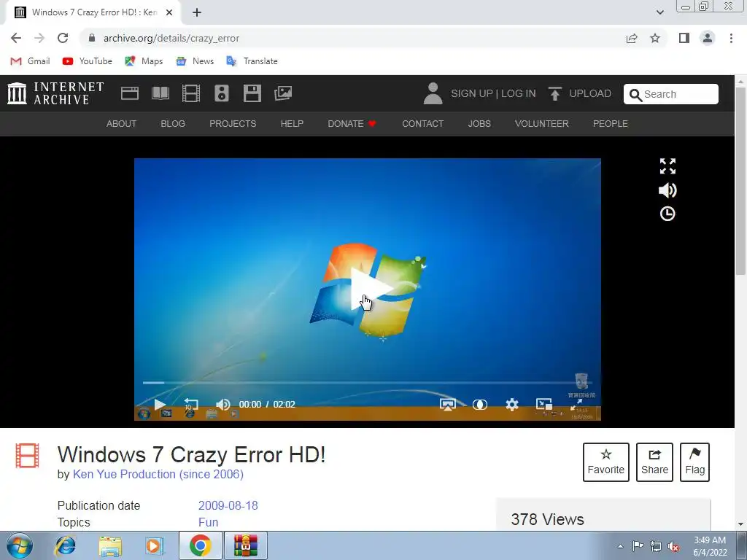Go back in Chrome
The image size is (747, 560).
(16, 38)
